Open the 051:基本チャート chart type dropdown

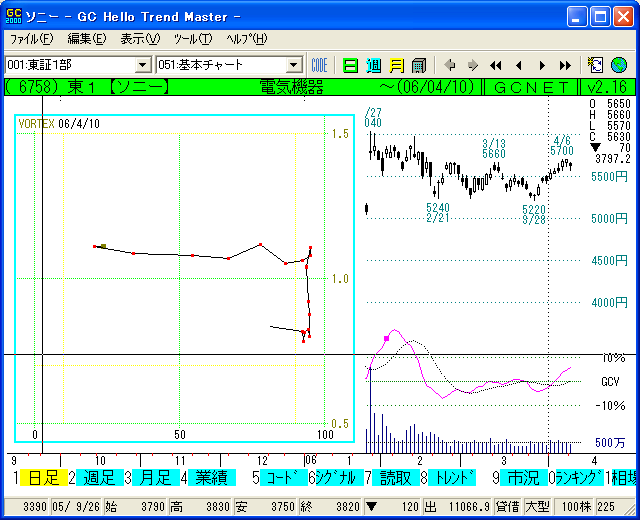293,65
